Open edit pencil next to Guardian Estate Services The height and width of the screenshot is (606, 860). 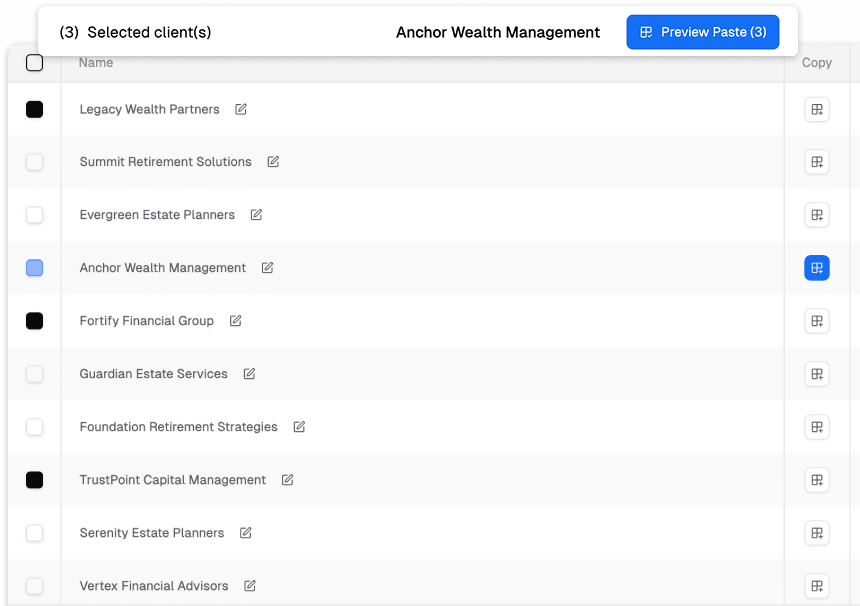[249, 374]
